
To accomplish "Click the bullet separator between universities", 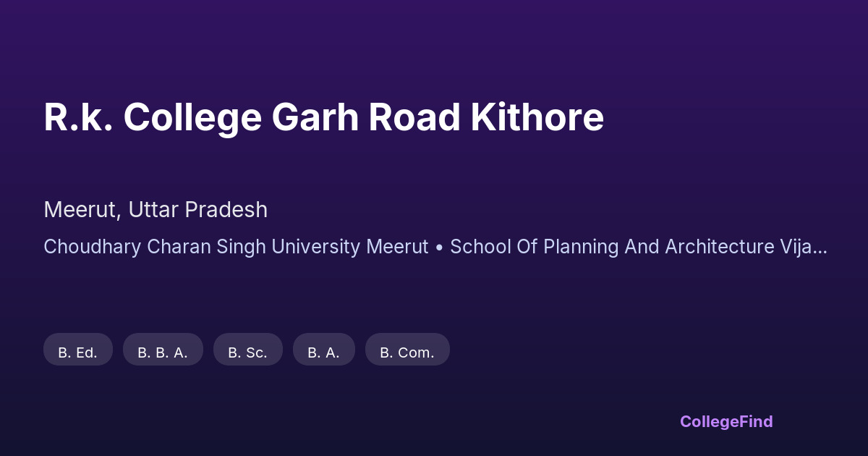I will click(x=440, y=248).
